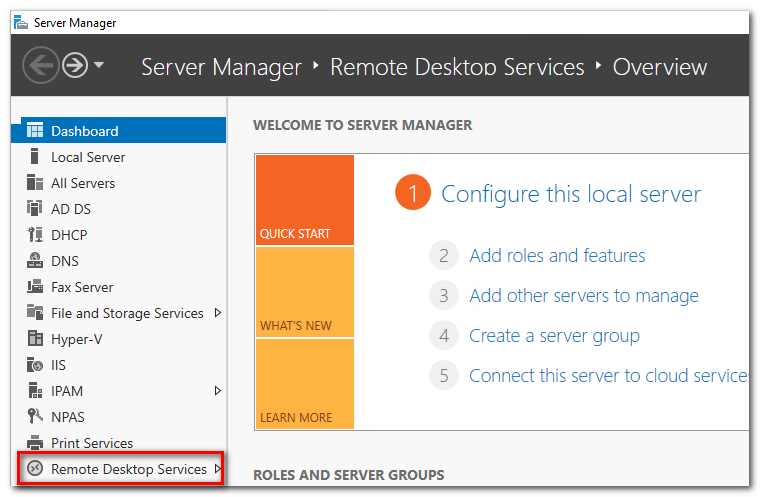Click the Print Services printer icon
Screen dimensions: 760x497
pos(35,443)
